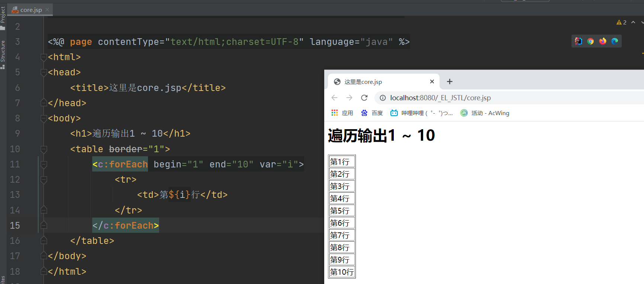Image resolution: width=644 pixels, height=284 pixels.
Task: Reload the localhost page in Chrome
Action: [x=364, y=98]
